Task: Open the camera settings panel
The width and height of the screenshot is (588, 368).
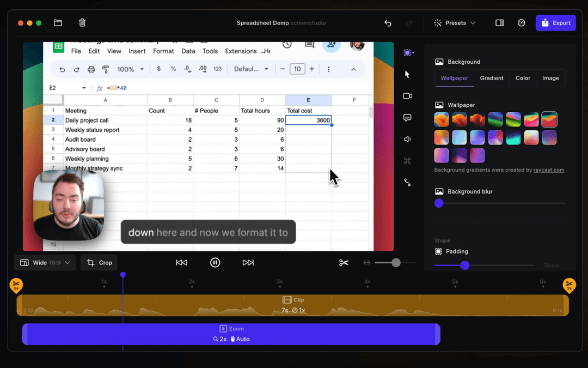Action: (x=407, y=96)
